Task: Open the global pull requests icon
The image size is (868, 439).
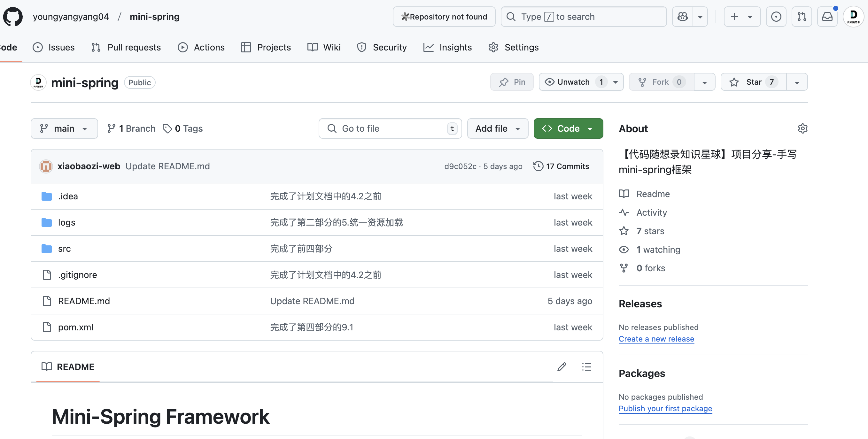Action: (802, 17)
